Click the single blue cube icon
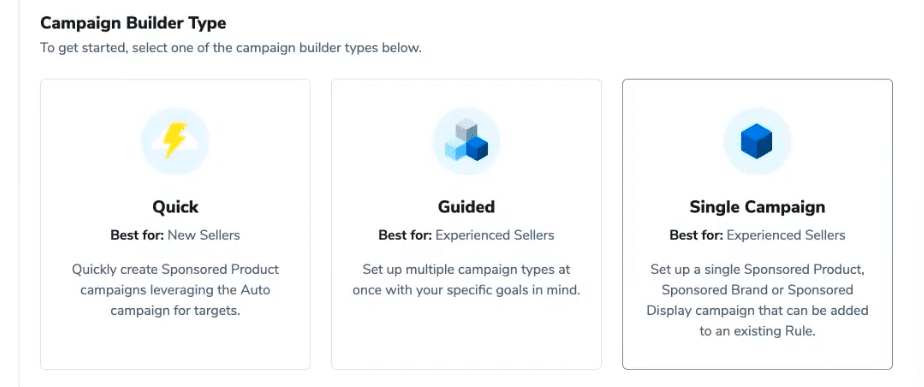 757,141
